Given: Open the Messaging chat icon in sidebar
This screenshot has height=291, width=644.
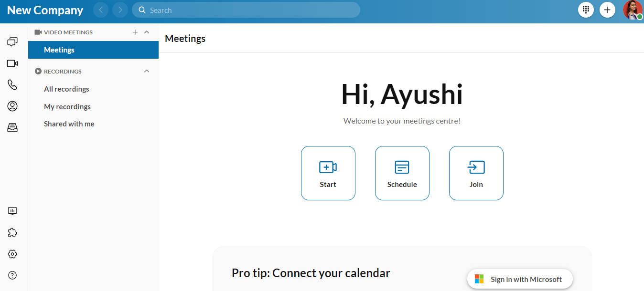Looking at the screenshot, I should tap(12, 42).
